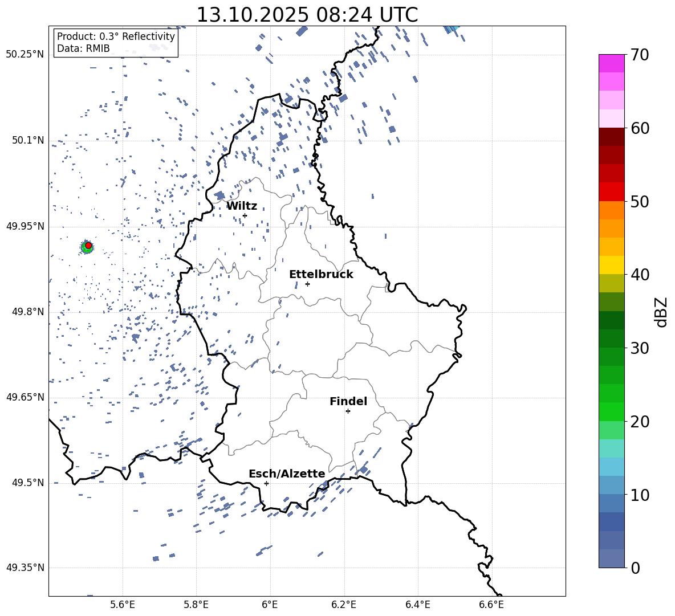
Task: Click the dBZ colorbar axis label
Action: click(x=661, y=312)
